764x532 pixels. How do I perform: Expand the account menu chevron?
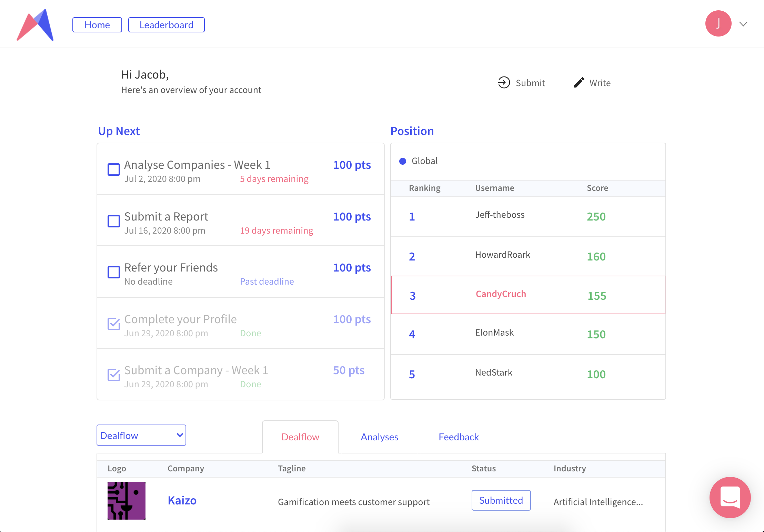(743, 24)
